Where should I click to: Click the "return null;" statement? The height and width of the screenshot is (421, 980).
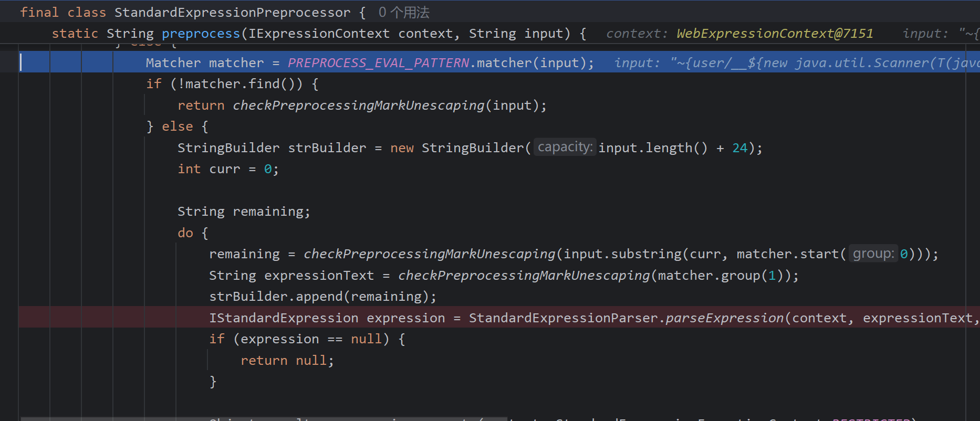tap(287, 361)
